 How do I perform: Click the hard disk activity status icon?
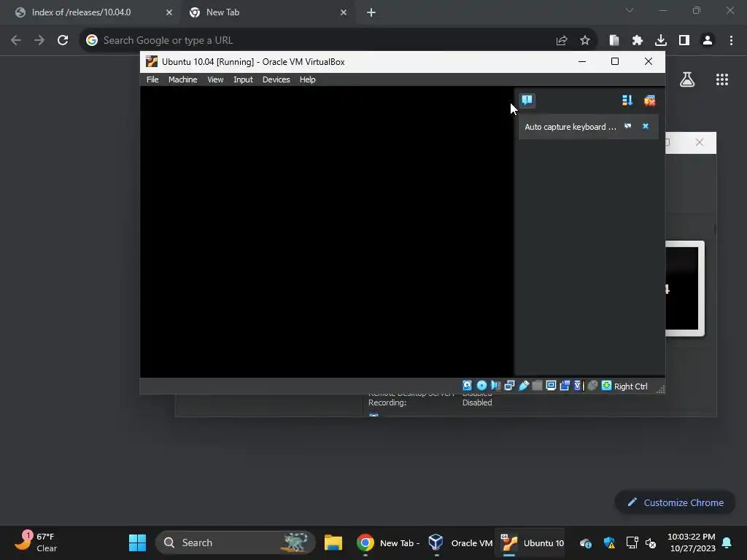point(468,386)
